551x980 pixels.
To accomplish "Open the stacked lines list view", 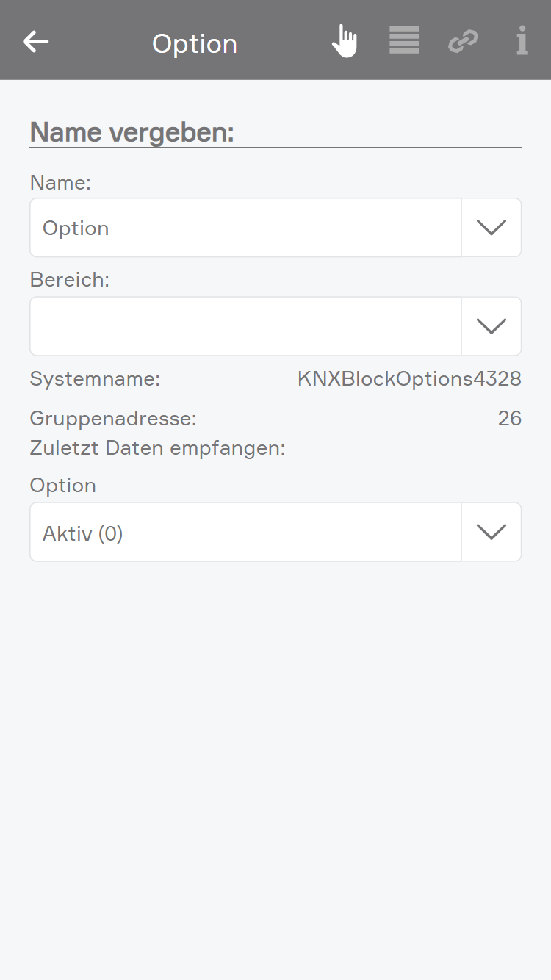I will coord(404,41).
